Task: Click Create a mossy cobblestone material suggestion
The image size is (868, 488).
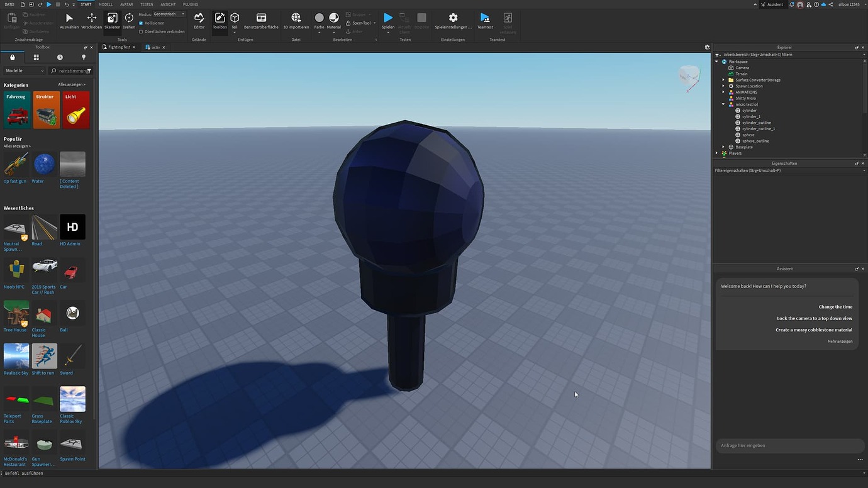Action: [814, 329]
